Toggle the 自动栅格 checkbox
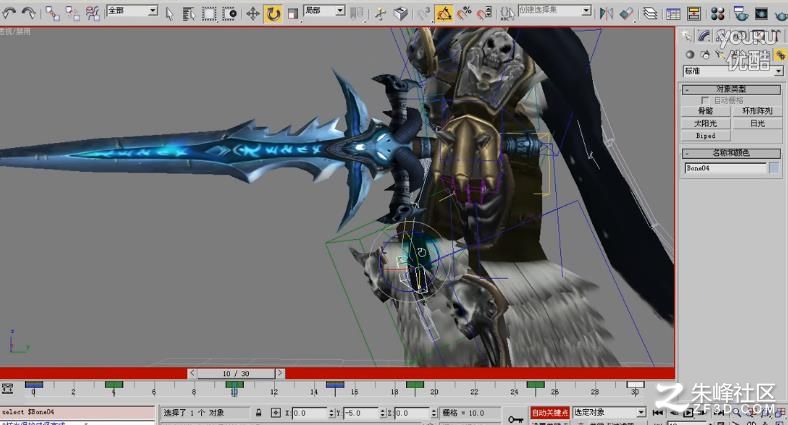Screen dimensions: 788x425 coord(705,100)
